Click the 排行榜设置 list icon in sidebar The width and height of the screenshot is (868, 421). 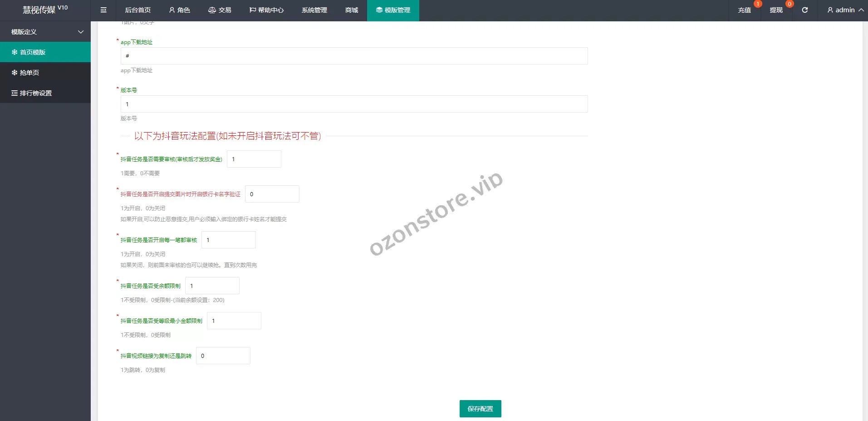14,93
